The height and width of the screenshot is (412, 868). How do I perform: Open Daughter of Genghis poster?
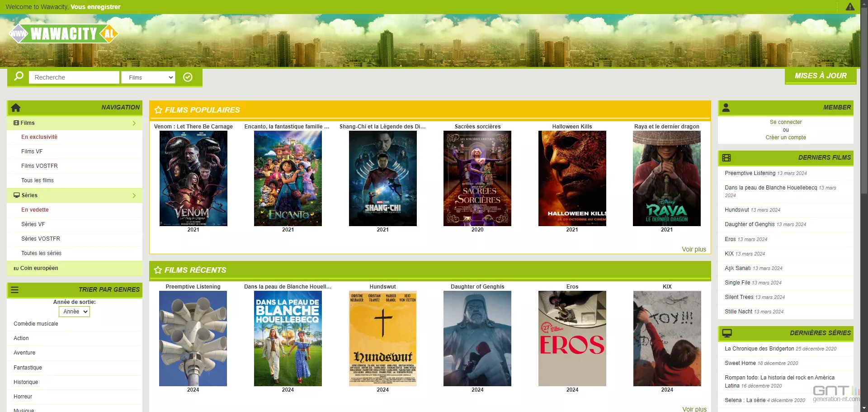coord(477,339)
